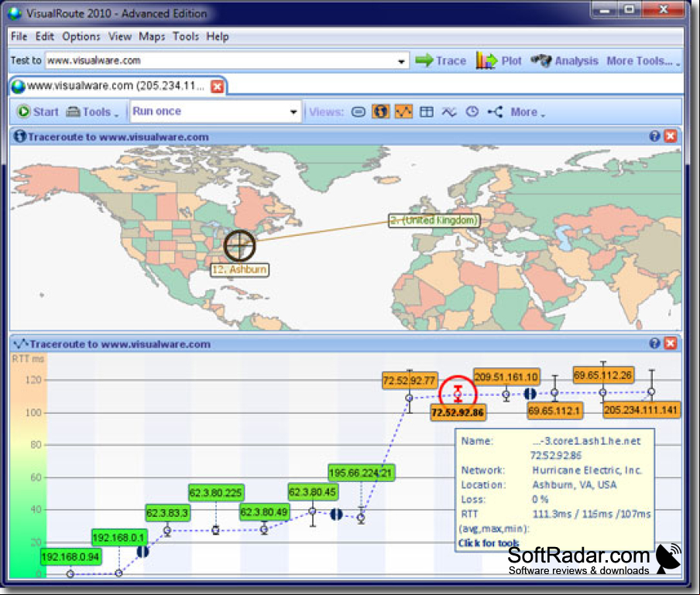Select hop label 62.3.80.45
The height and width of the screenshot is (595, 700).
(313, 492)
